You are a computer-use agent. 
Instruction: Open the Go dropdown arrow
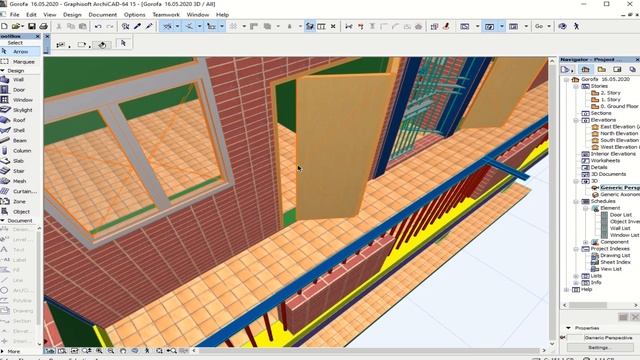pos(549,26)
